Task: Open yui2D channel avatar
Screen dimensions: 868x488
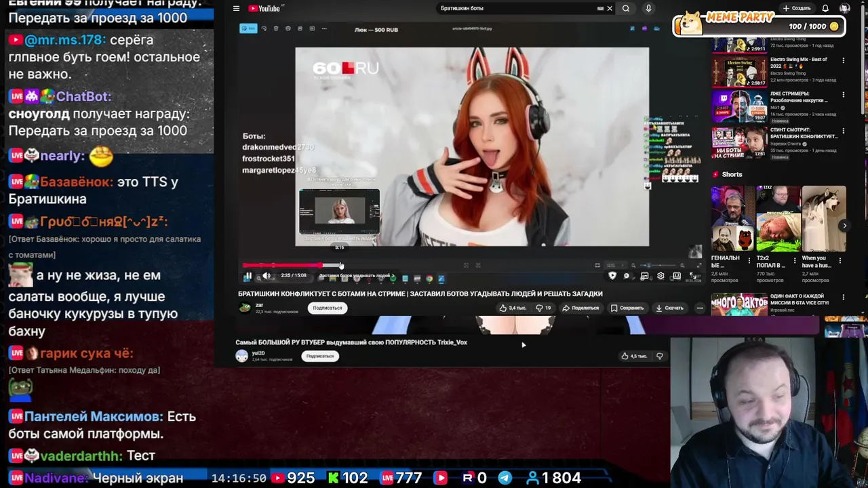Action: [x=242, y=356]
